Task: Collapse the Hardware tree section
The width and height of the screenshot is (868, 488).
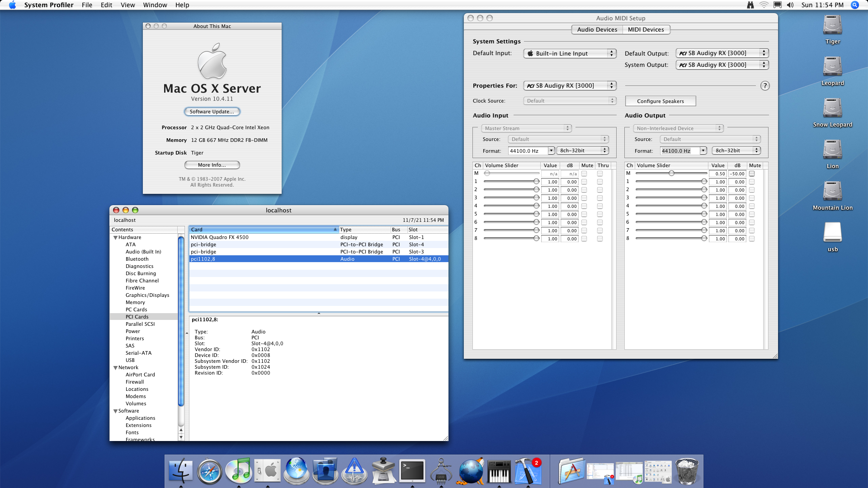Action: click(115, 238)
